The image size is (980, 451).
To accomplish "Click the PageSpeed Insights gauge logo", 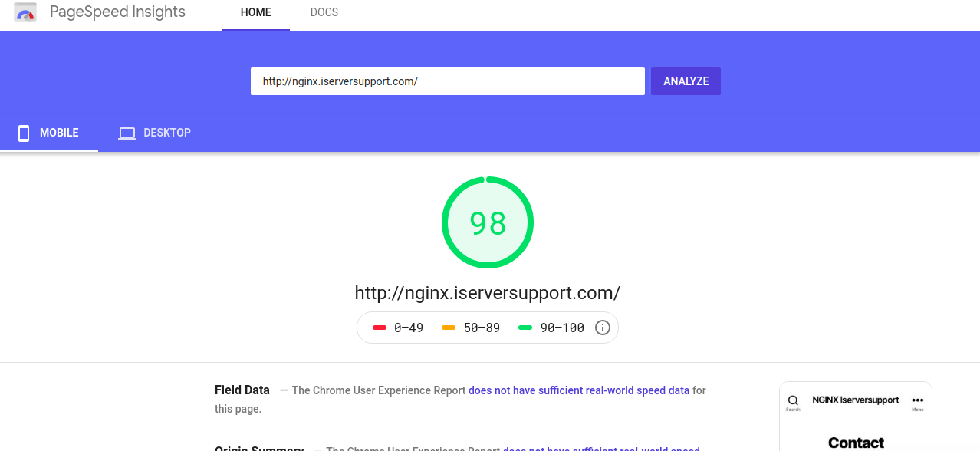I will tap(25, 13).
